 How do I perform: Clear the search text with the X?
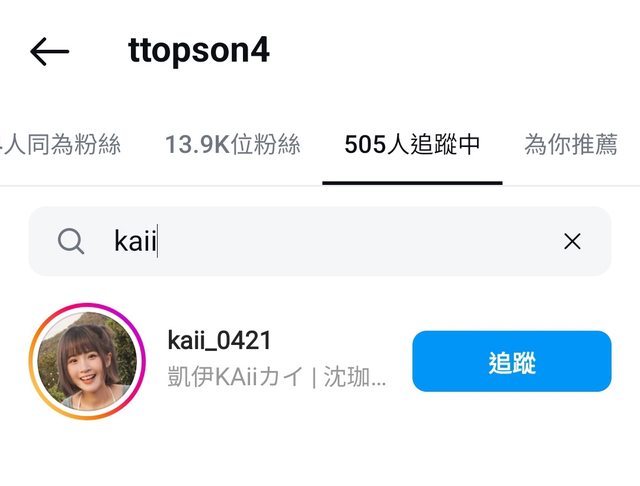[572, 241]
